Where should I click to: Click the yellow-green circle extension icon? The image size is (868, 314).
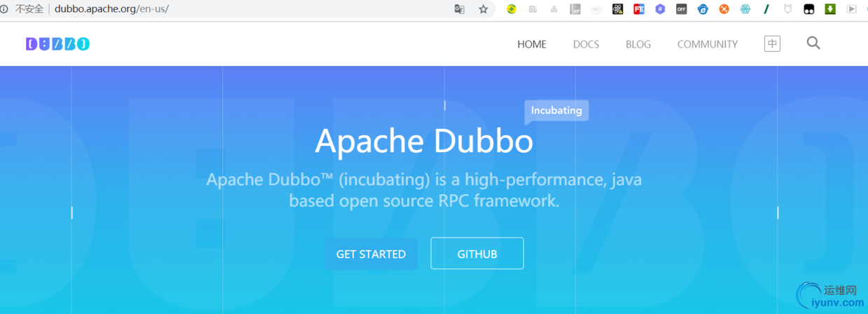tap(512, 9)
